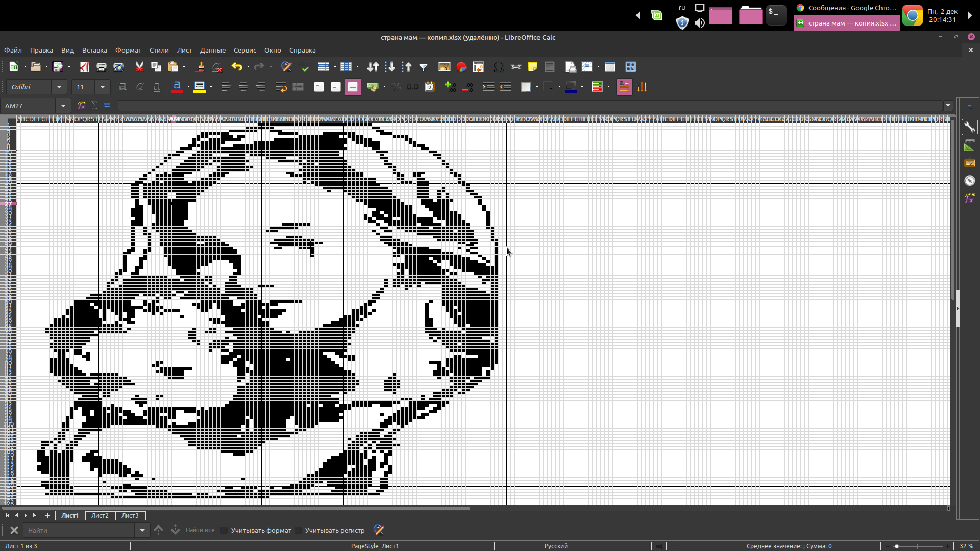The image size is (980, 551).
Task: Click the yellow highlighting color button
Action: pyautogui.click(x=200, y=87)
